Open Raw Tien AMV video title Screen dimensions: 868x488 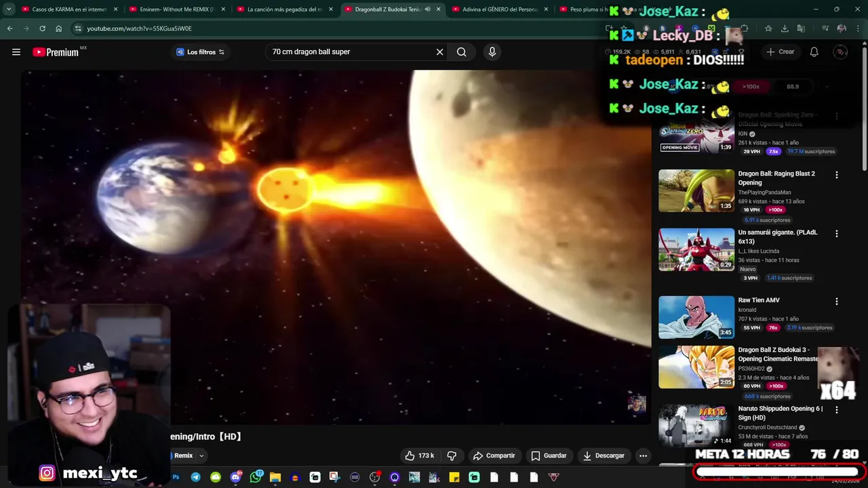pos(759,300)
